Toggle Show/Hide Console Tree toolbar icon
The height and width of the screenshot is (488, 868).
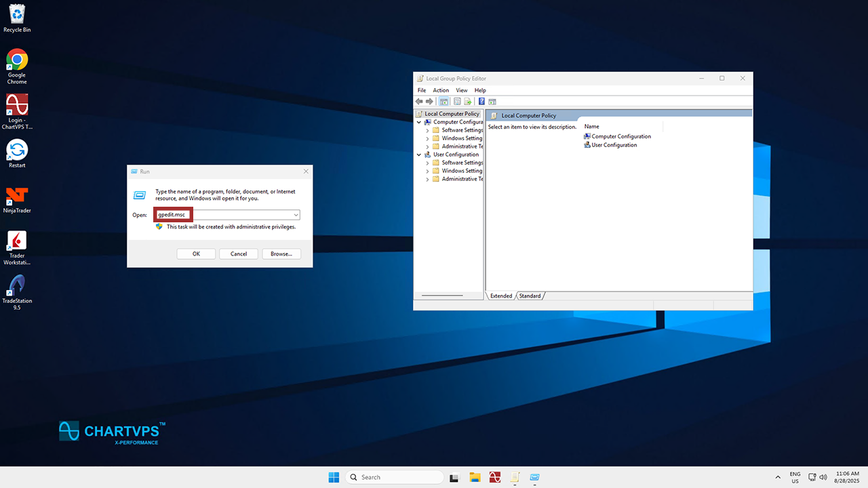point(443,102)
